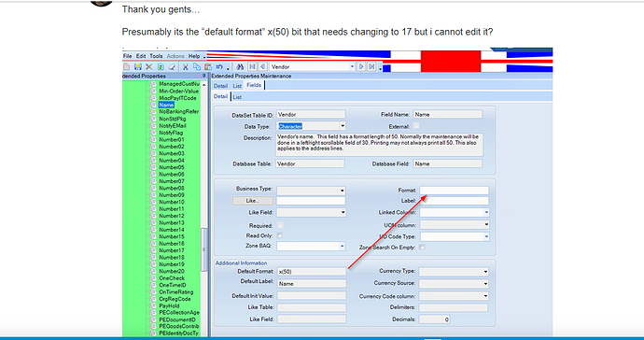Open the Data Type dropdown
Viewport: 644px width, 340px height.
coord(312,126)
